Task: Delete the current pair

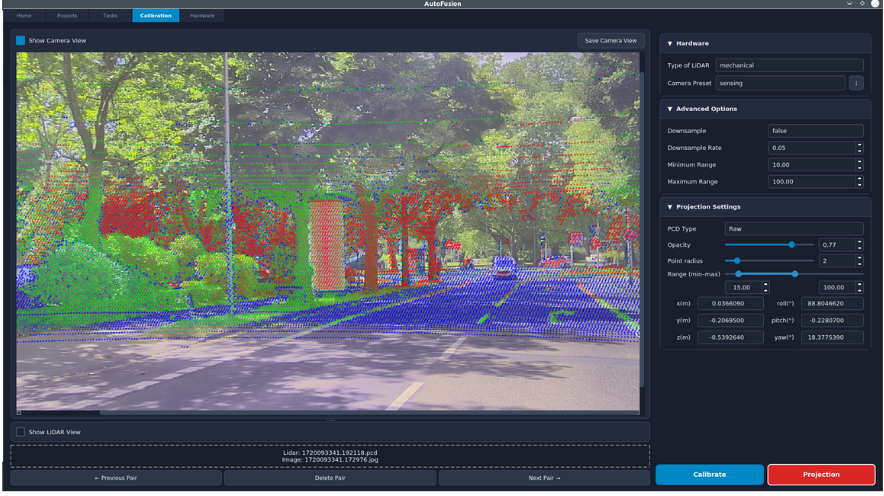Action: (x=329, y=478)
